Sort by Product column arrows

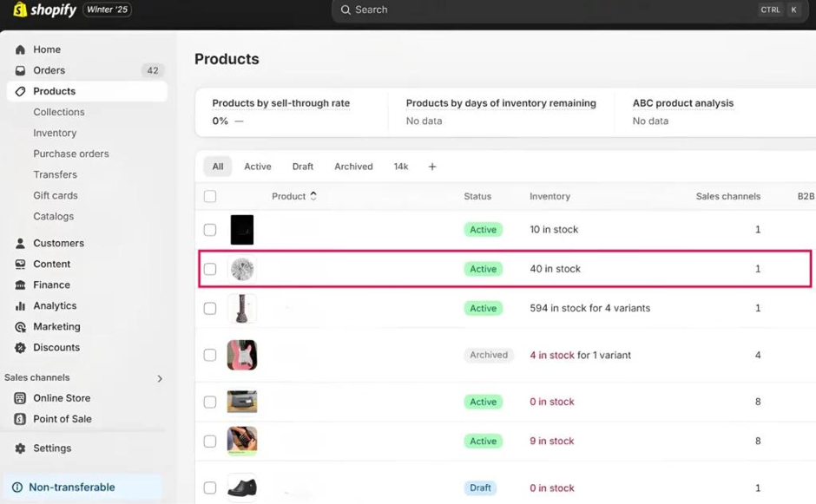click(313, 195)
